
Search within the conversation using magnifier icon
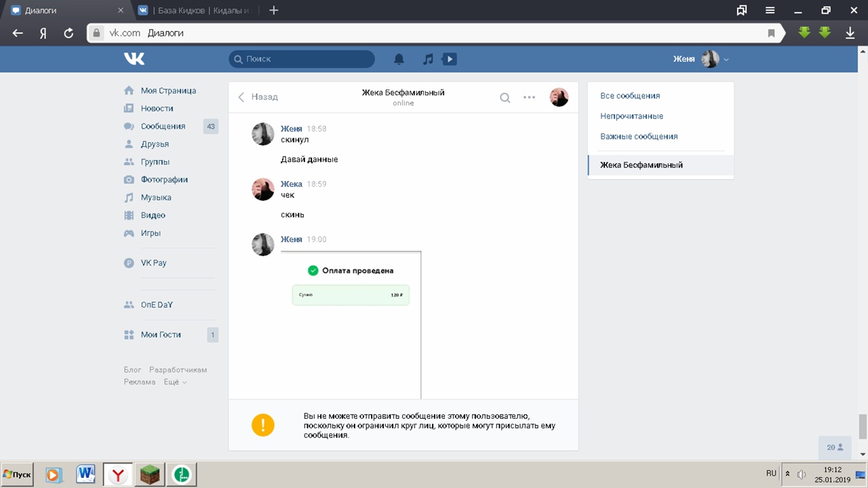[505, 98]
